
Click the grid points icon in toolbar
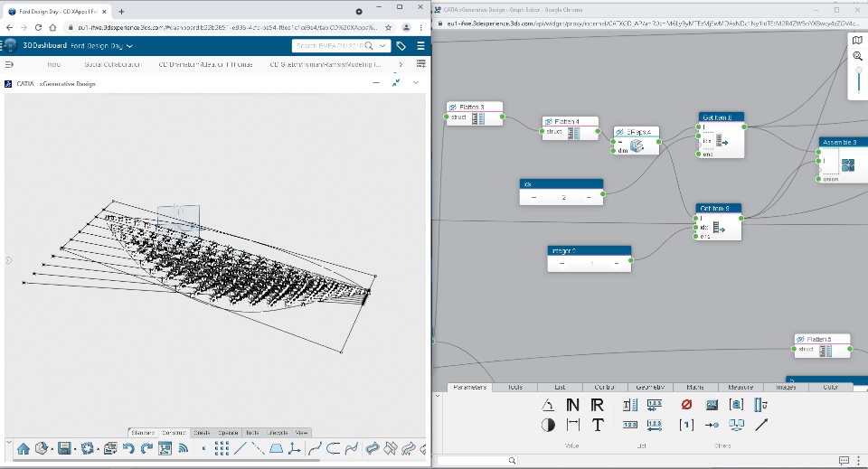222,448
